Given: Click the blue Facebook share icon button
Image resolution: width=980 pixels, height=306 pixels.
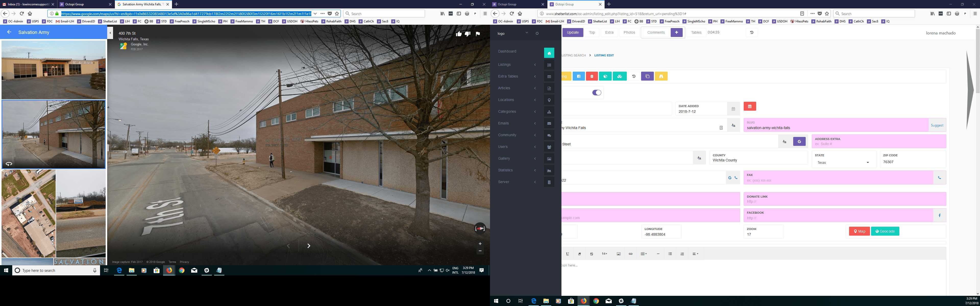Looking at the screenshot, I should (939, 215).
